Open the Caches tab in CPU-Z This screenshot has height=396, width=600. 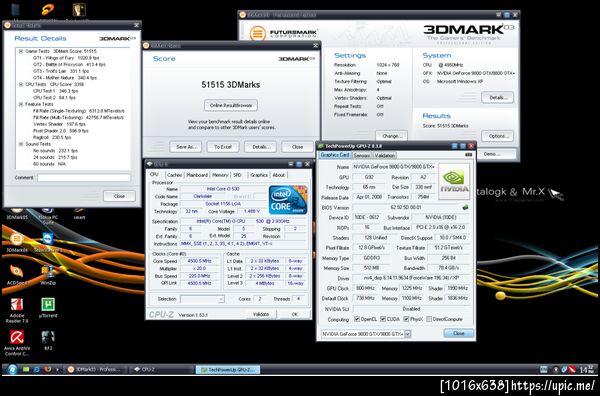[x=174, y=175]
